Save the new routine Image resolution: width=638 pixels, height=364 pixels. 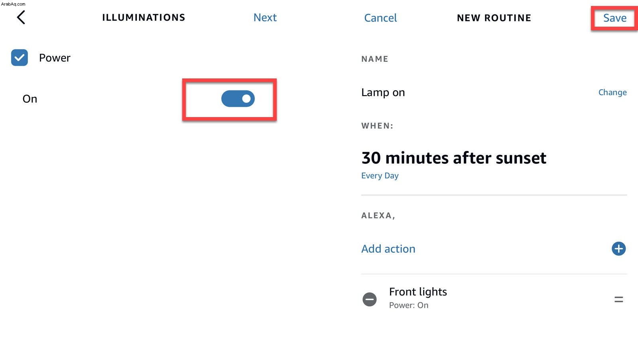click(614, 18)
